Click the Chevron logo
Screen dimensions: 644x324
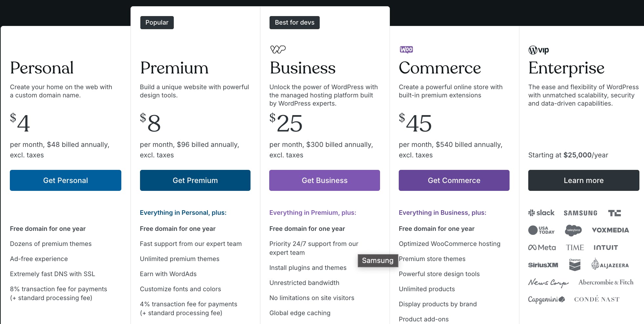pos(575,265)
